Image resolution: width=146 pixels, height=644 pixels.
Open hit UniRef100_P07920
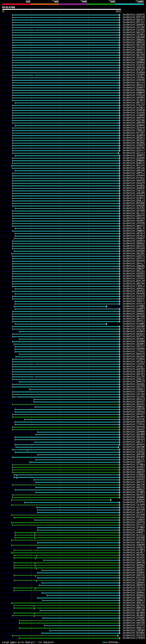coord(133,178)
